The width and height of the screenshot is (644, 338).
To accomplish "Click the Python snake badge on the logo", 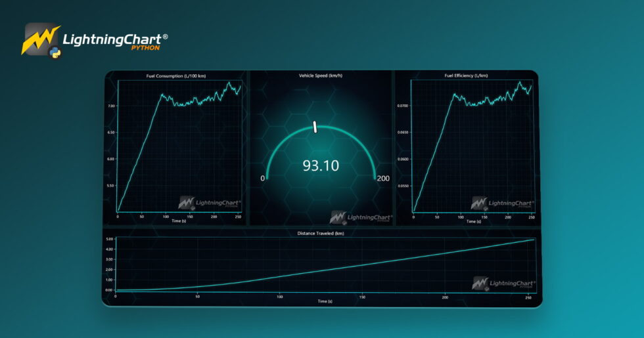I will click(x=55, y=53).
